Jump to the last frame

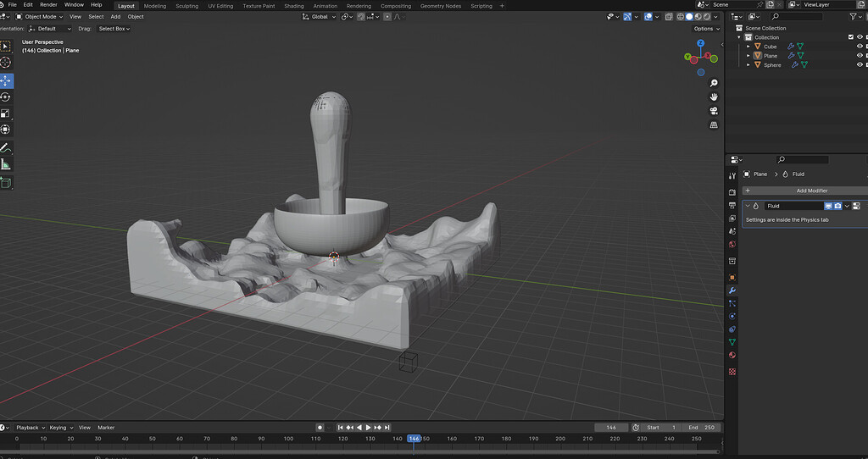[x=387, y=428]
